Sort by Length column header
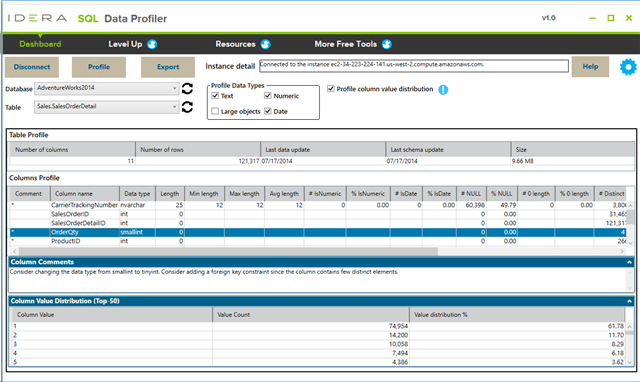640x382 pixels. point(170,193)
